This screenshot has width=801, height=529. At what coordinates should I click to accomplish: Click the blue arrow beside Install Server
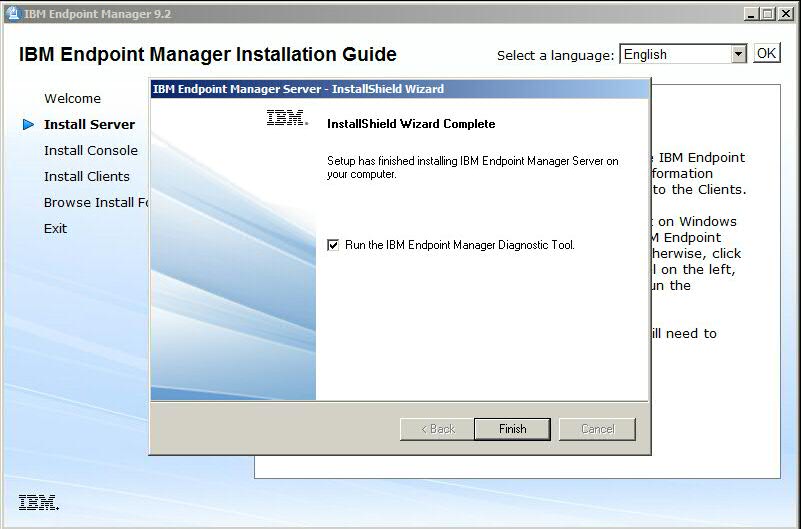[29, 124]
